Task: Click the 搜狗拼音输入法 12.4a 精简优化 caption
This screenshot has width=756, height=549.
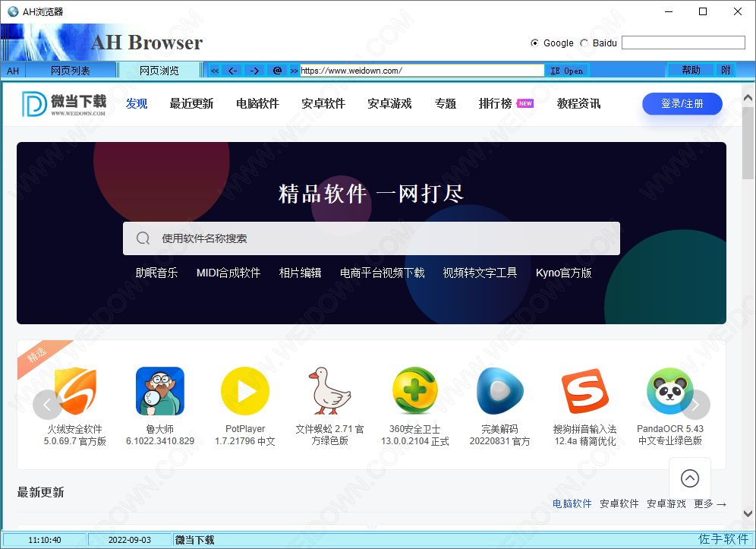Action: click(585, 435)
